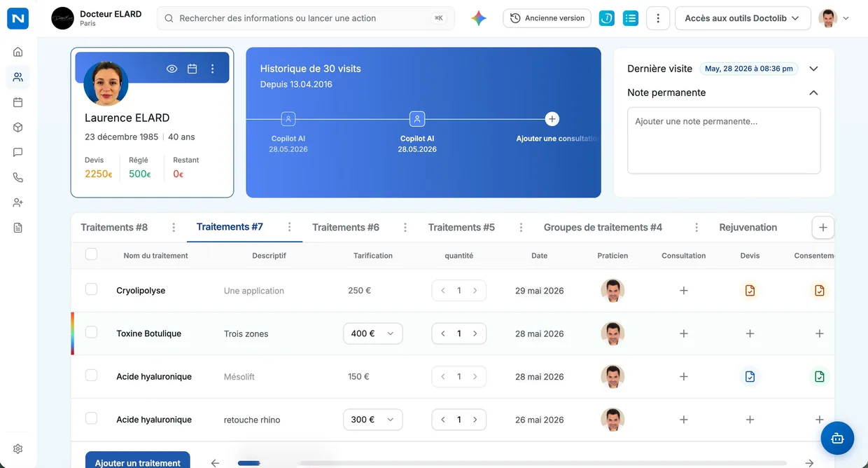Click May, 28 2026 last visit badge

point(749,69)
